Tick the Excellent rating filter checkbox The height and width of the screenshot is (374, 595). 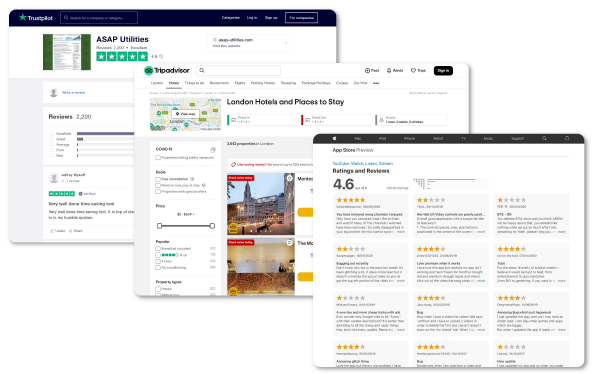point(51,134)
